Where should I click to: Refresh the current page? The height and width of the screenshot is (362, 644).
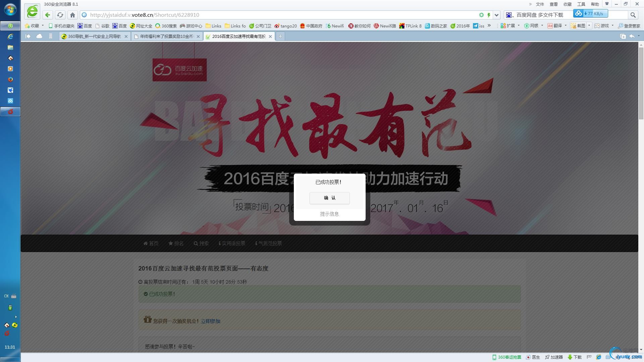coord(60,15)
